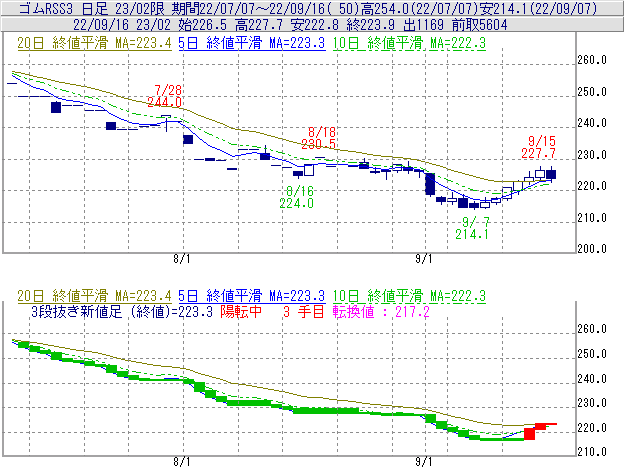Click the 220.0 price label on lower chart axis

[592, 428]
